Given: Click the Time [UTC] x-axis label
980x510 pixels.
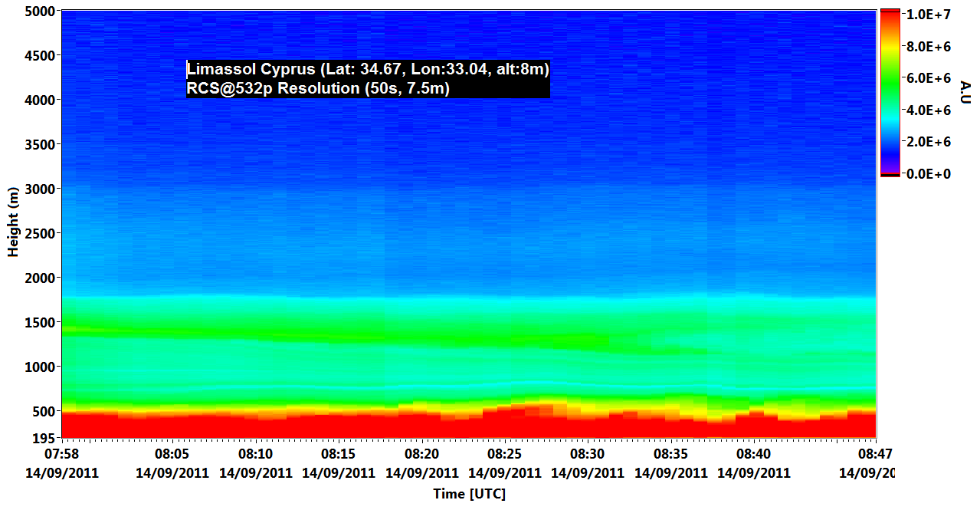Looking at the screenshot, I should pyautogui.click(x=469, y=494).
